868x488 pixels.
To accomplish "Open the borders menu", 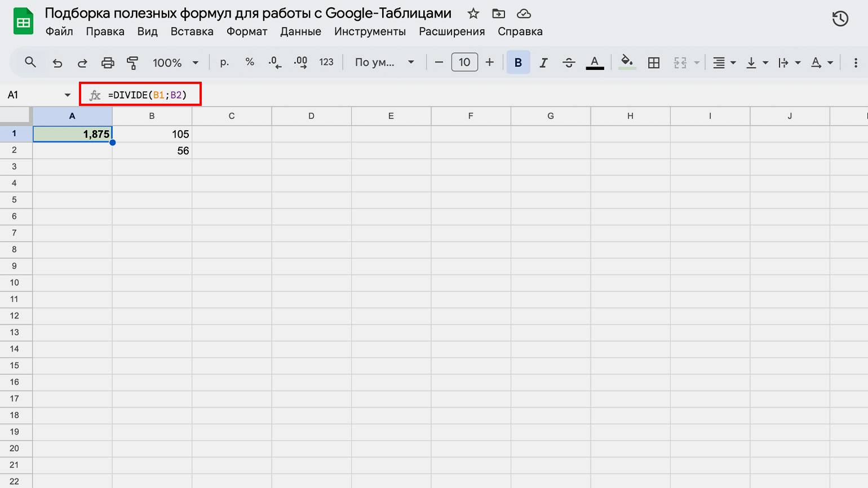I will (653, 63).
